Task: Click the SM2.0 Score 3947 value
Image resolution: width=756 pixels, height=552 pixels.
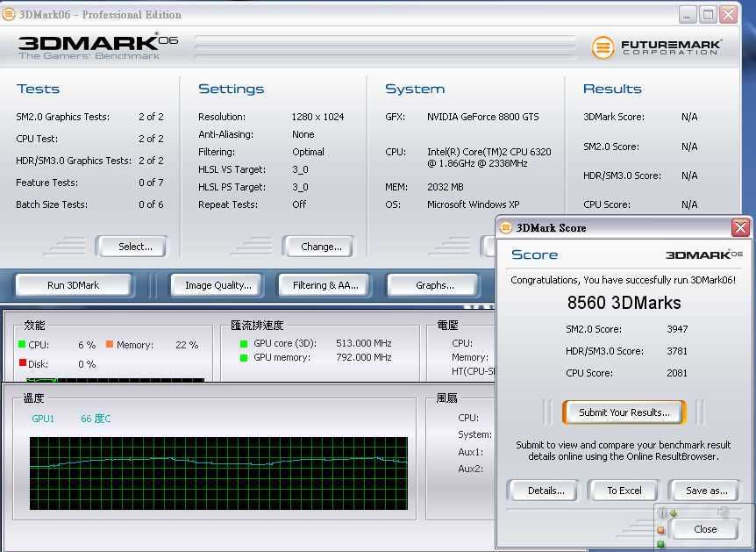Action: coord(677,329)
